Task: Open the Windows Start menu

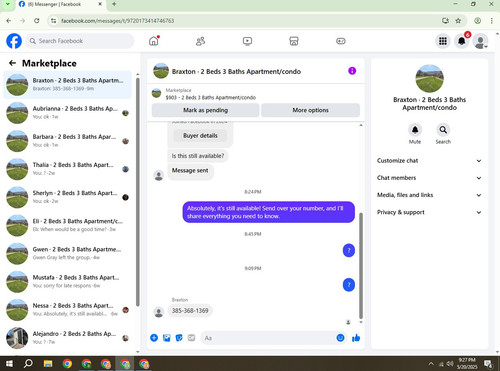Action: pos(9,363)
